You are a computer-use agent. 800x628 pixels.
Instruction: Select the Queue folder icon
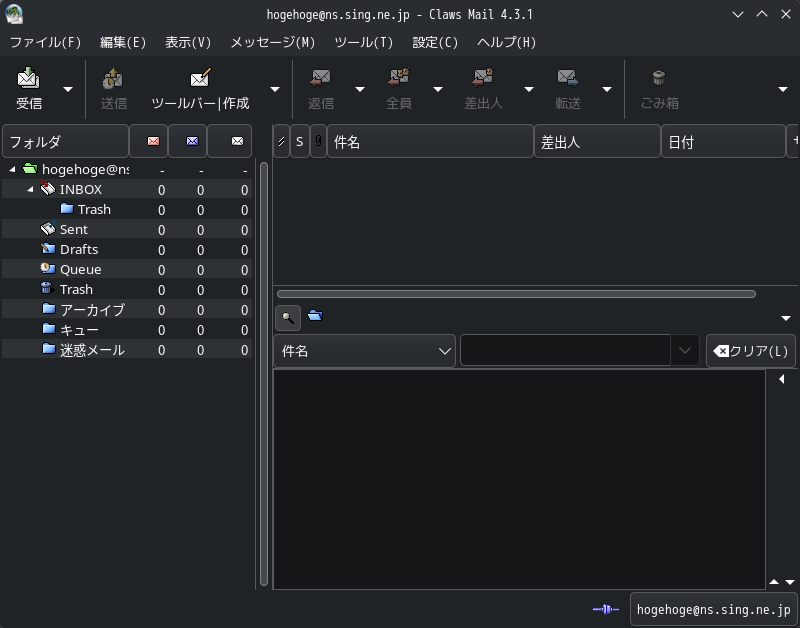(x=48, y=269)
